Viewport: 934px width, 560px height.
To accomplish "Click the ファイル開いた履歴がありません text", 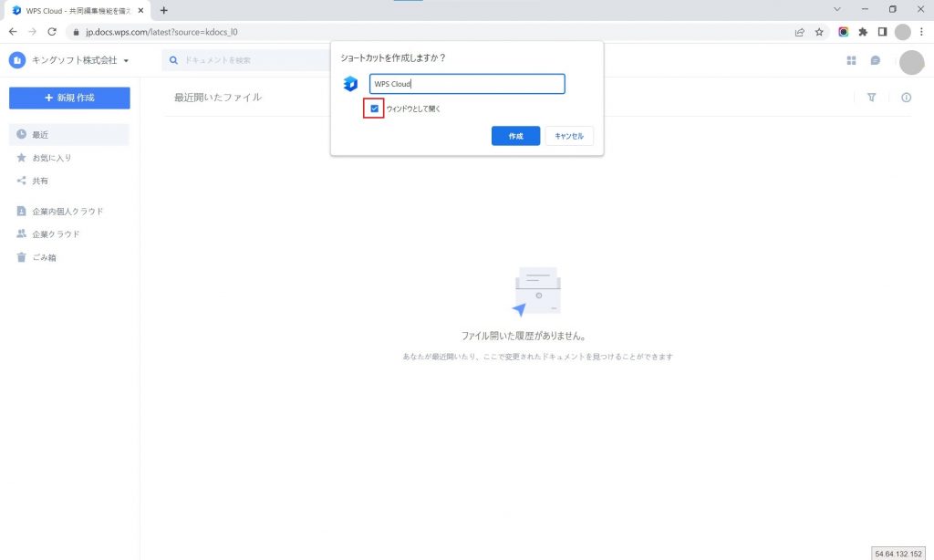I will click(x=524, y=336).
